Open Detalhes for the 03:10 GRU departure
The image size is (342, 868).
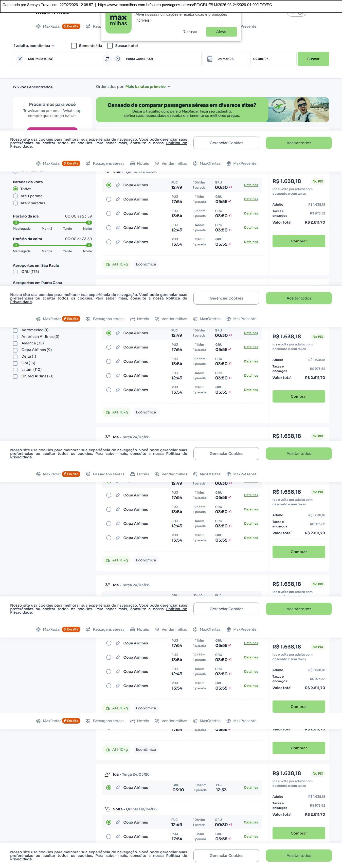coord(251,788)
